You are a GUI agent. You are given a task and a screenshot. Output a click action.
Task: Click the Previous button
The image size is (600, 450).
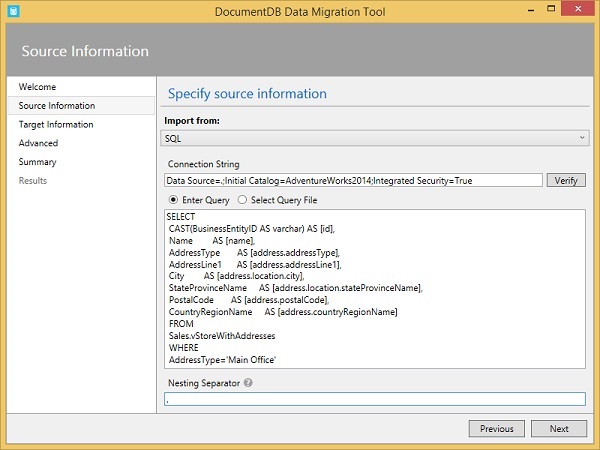point(496,428)
